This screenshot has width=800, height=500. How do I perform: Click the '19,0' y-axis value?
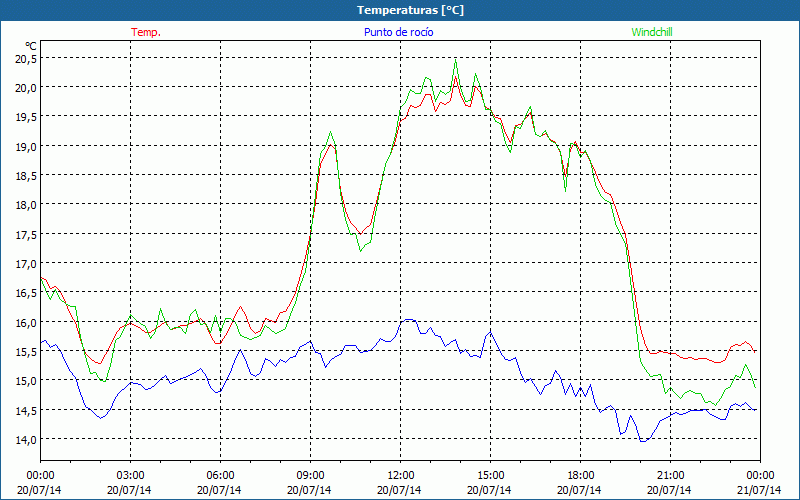[x=26, y=146]
